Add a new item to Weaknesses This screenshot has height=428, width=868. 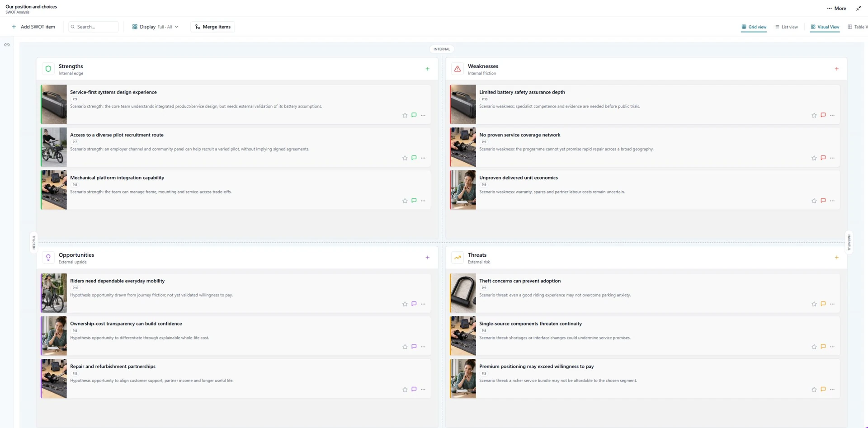tap(836, 69)
